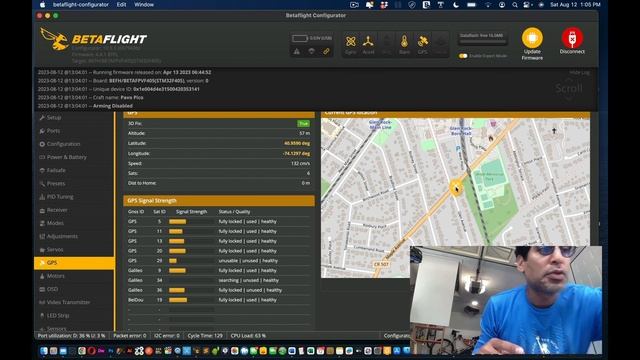Open the Power & Battery tab
The image size is (640, 360).
pos(74,157)
